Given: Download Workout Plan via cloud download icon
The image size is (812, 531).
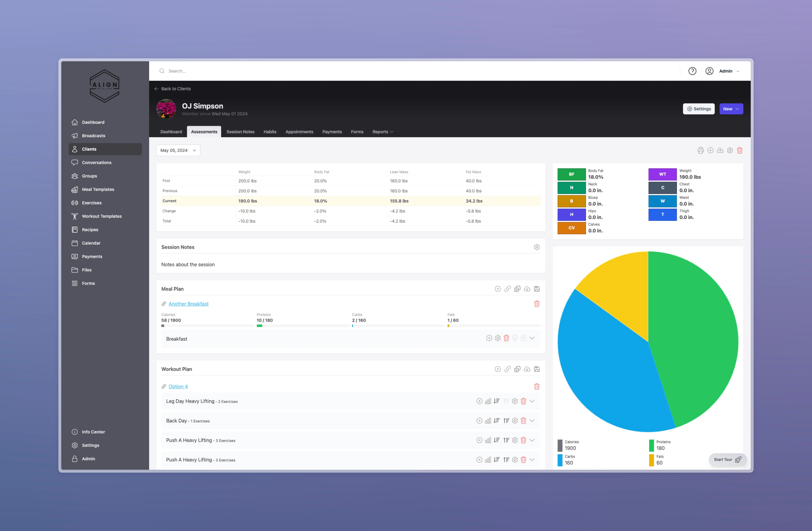Looking at the screenshot, I should pyautogui.click(x=527, y=369).
